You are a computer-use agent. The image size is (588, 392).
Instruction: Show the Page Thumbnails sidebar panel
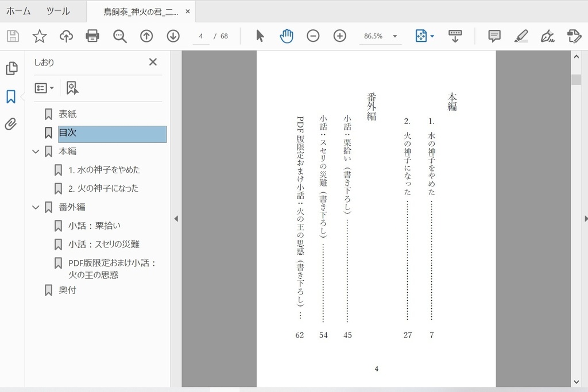13,67
